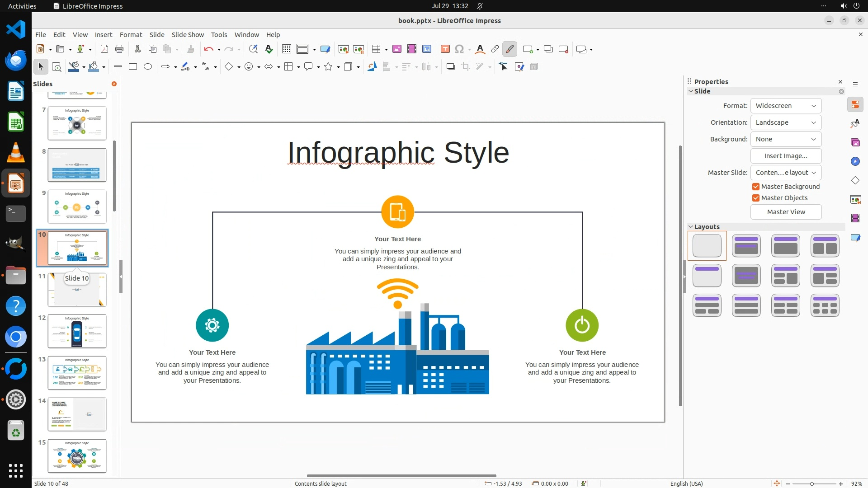Click the Print toolbar icon
This screenshot has width=868, height=488.
(x=119, y=49)
